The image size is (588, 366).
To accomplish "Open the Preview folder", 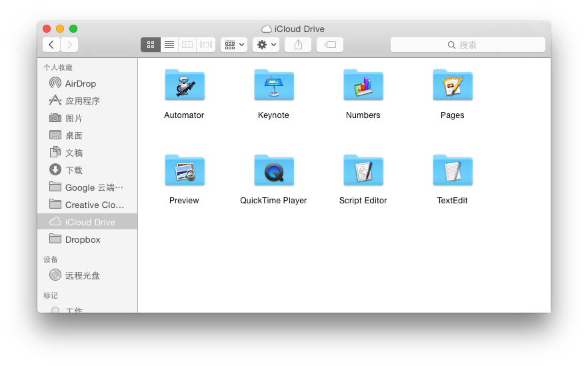I will click(x=184, y=171).
